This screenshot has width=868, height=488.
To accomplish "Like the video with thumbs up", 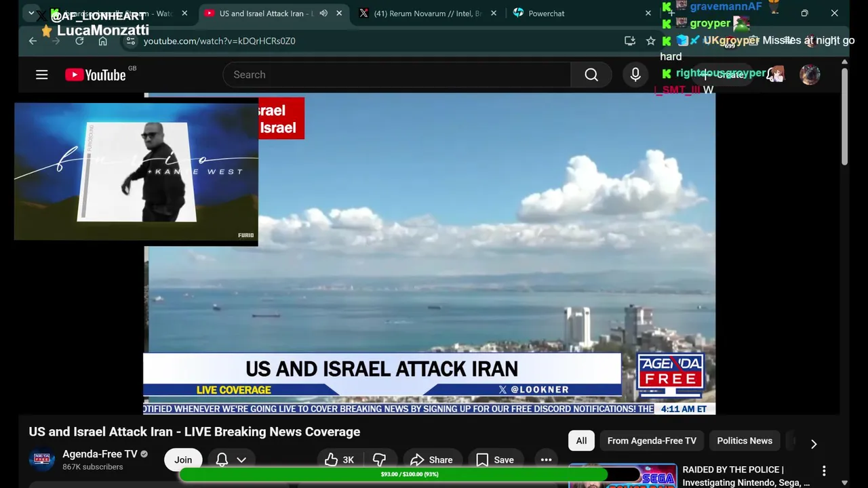I will click(x=339, y=460).
